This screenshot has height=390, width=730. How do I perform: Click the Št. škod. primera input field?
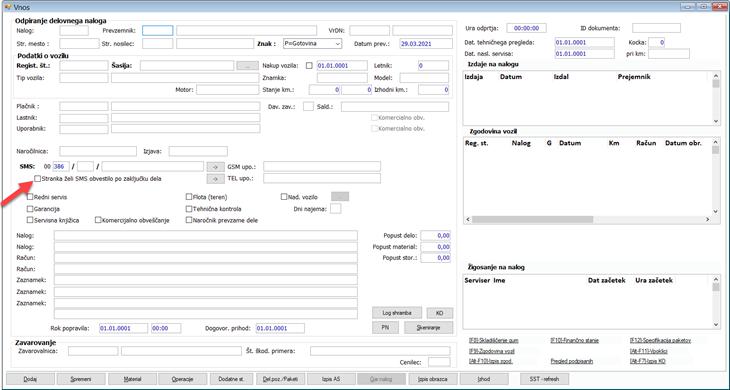(x=380, y=351)
